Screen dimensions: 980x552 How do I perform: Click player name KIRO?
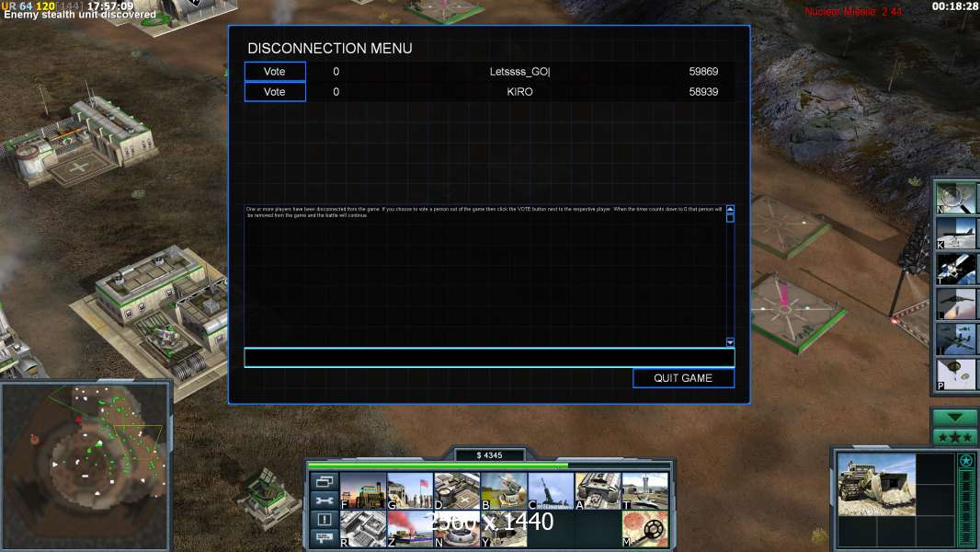pyautogui.click(x=520, y=92)
